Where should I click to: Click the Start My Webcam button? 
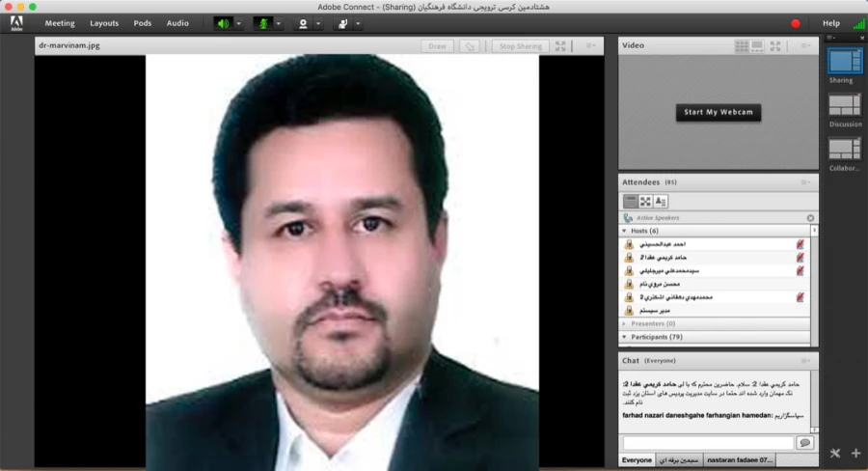(718, 112)
